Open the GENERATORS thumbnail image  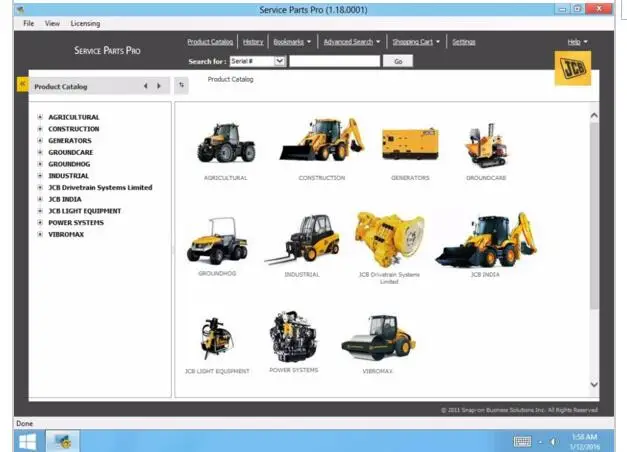[410, 144]
